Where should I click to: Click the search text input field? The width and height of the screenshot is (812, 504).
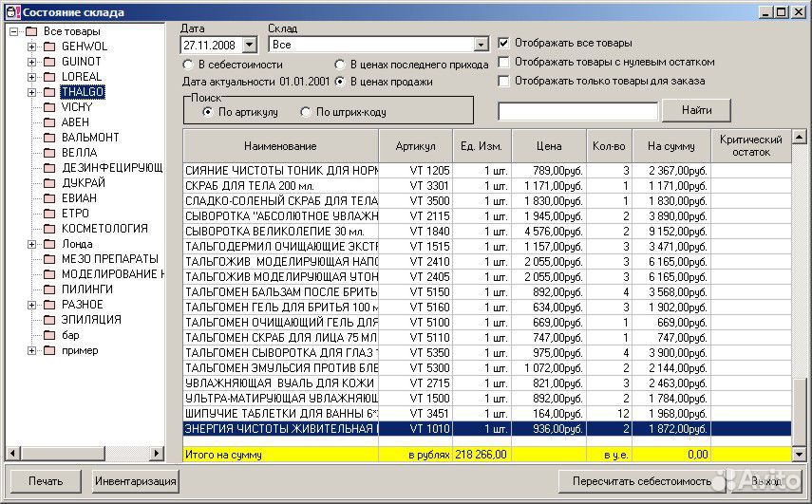(x=577, y=111)
